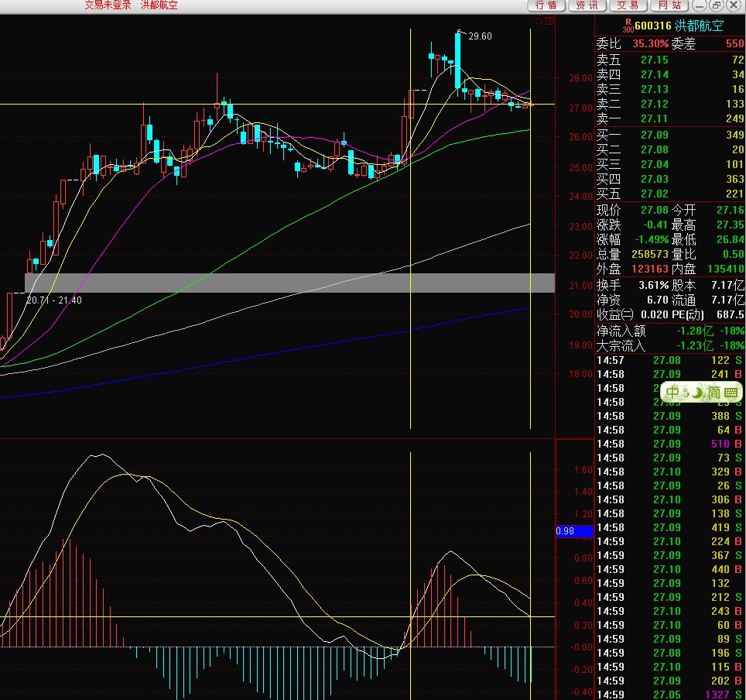Image resolution: width=746 pixels, height=700 pixels.
Task: Select the 14:59 trade of 440 B
Action: tap(670, 569)
